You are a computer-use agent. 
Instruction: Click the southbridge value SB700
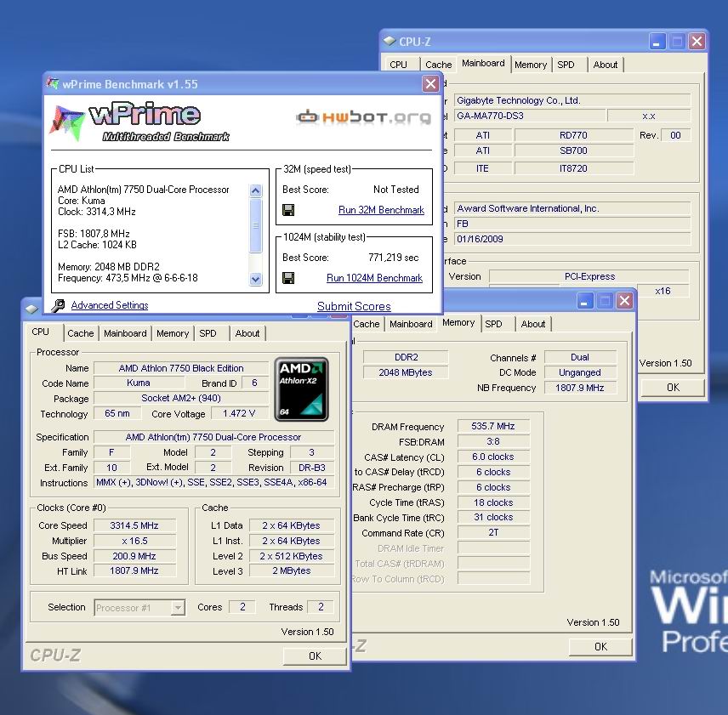pyautogui.click(x=574, y=150)
